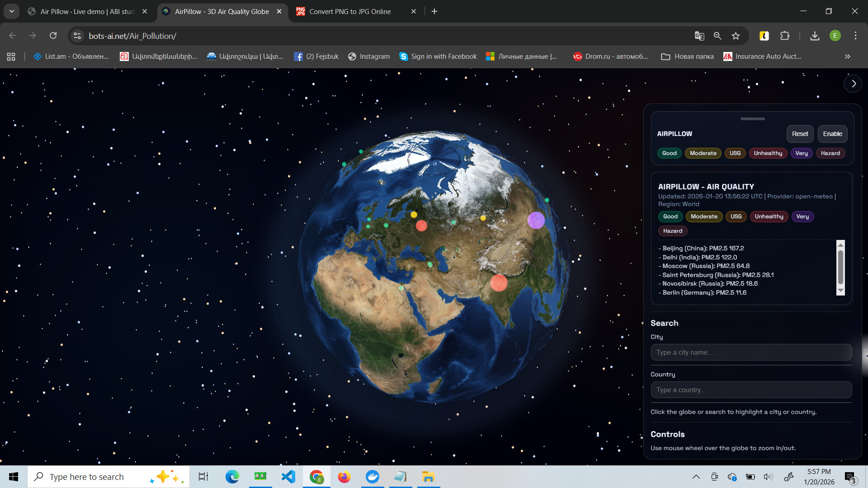Open Visual Studio Code from the taskbar
Viewport: 868px width, 488px height.
(288, 477)
